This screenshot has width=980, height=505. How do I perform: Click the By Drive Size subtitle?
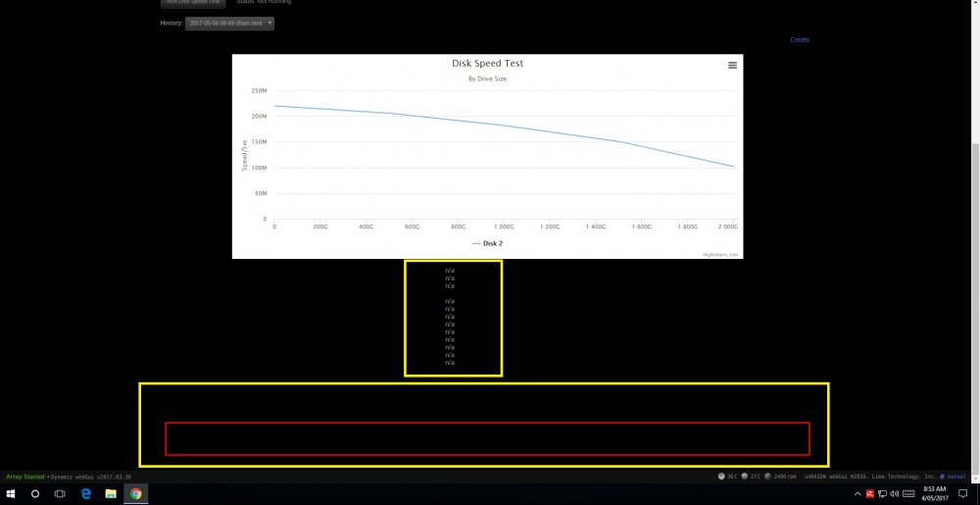pyautogui.click(x=487, y=78)
